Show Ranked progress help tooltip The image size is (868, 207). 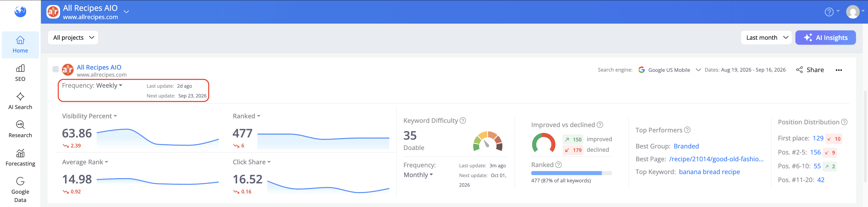(x=558, y=165)
